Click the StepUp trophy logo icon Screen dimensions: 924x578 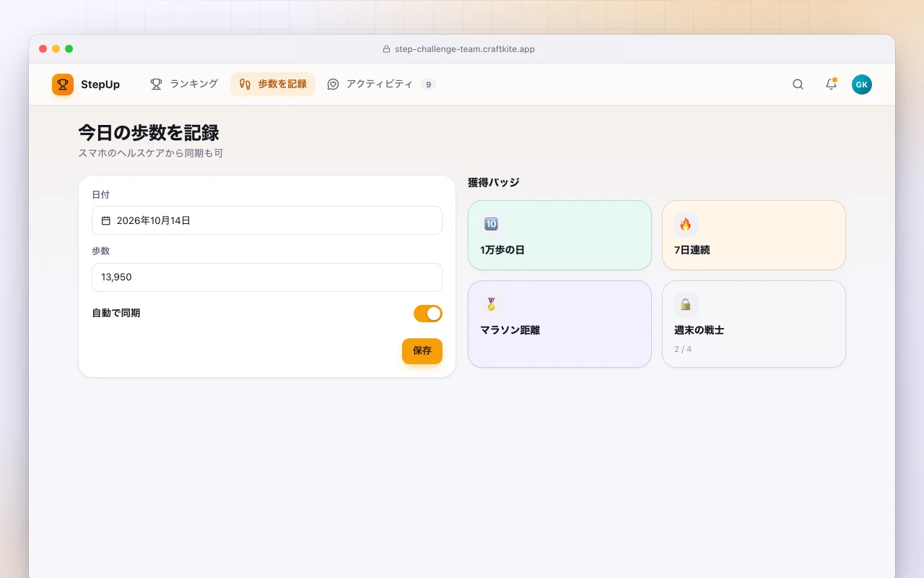(63, 85)
